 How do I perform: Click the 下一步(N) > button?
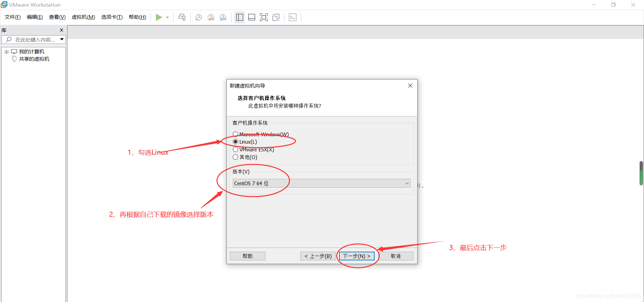(357, 256)
